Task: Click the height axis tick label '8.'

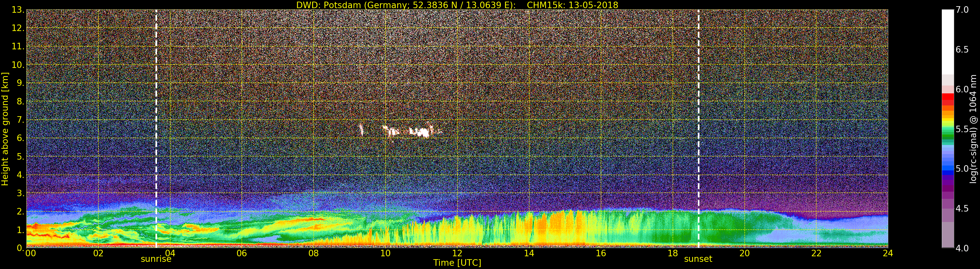Action: pos(20,102)
